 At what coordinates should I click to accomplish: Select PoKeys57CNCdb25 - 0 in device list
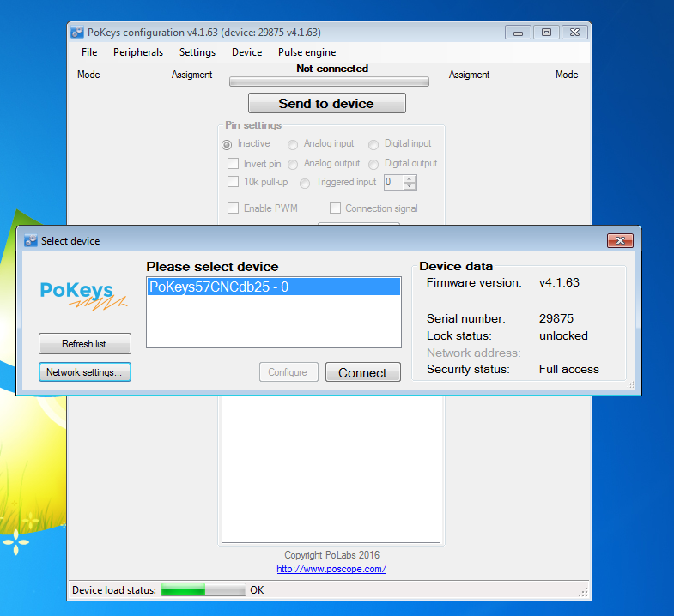[x=274, y=287]
